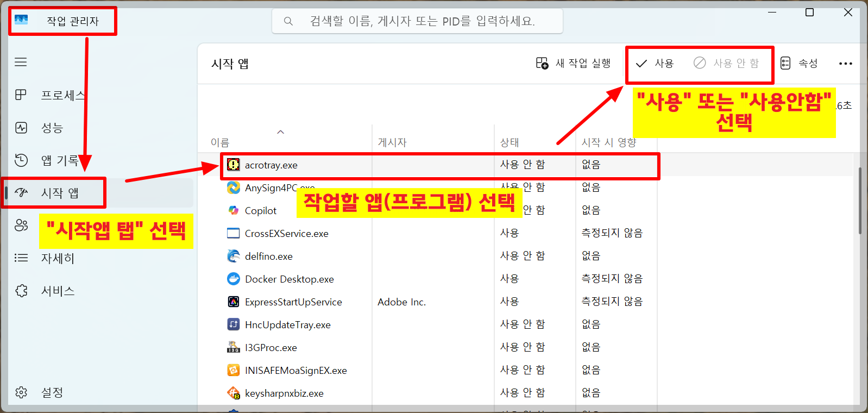The width and height of the screenshot is (868, 413).
Task: Open the Users tab icon in sidebar
Action: coord(21,225)
